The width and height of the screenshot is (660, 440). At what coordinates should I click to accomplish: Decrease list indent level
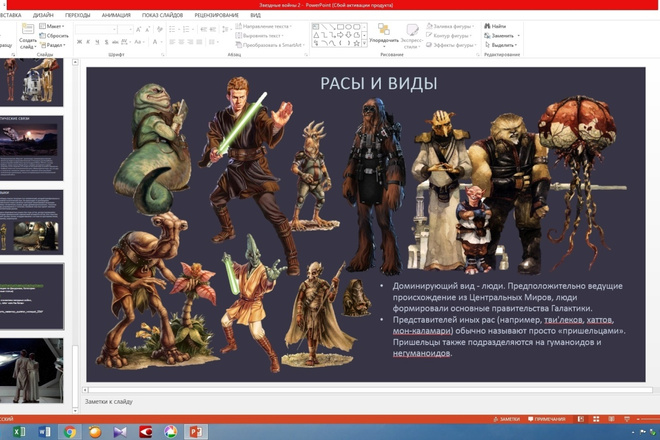coord(203,29)
